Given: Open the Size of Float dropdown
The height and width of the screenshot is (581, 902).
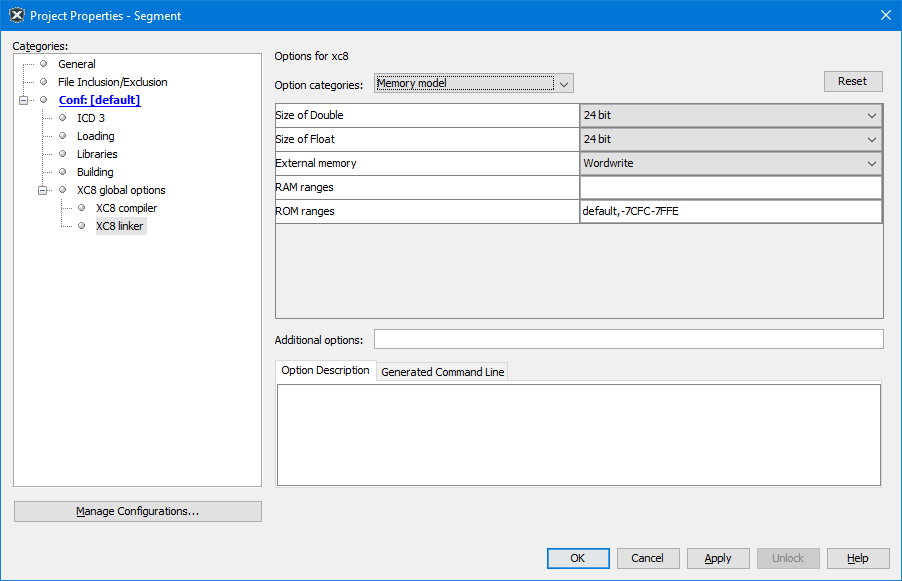Looking at the screenshot, I should pyautogui.click(x=731, y=139).
